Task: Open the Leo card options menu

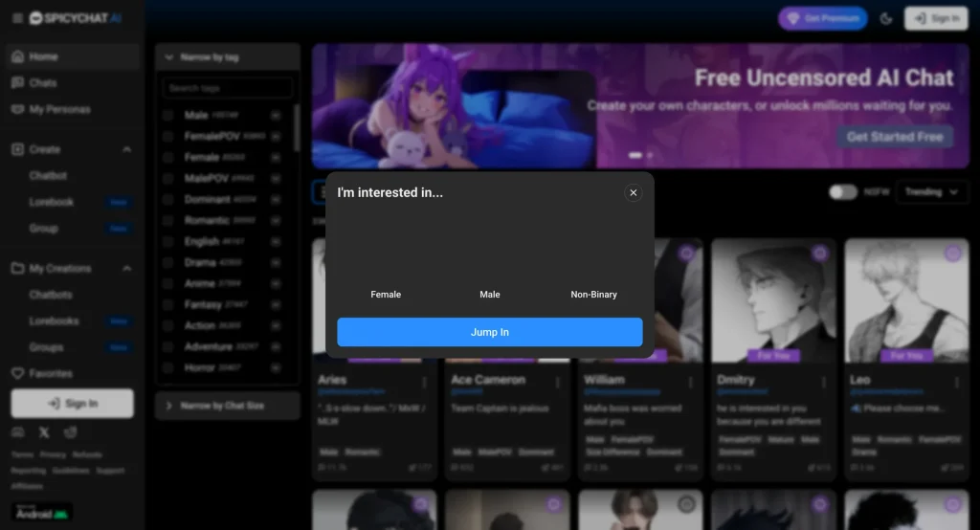Action: click(957, 382)
